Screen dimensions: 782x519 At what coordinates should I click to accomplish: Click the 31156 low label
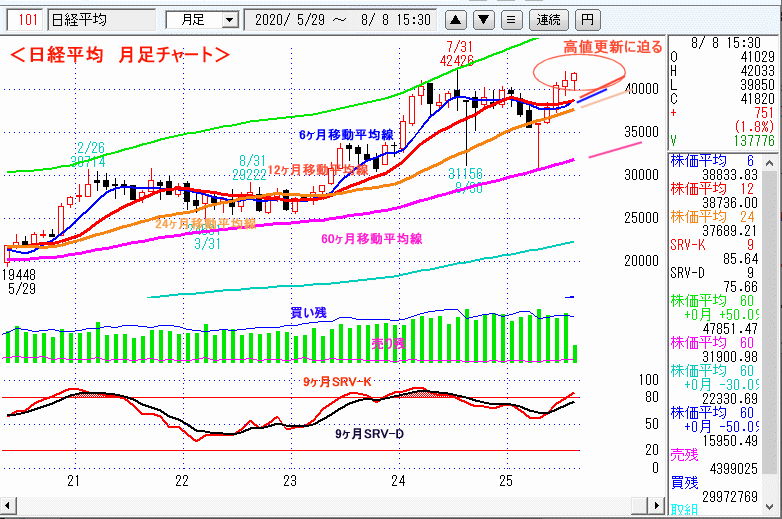(x=465, y=174)
